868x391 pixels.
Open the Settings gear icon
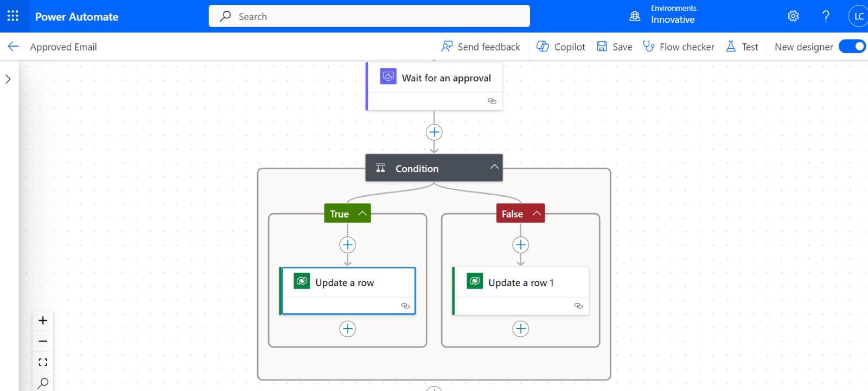click(x=793, y=16)
